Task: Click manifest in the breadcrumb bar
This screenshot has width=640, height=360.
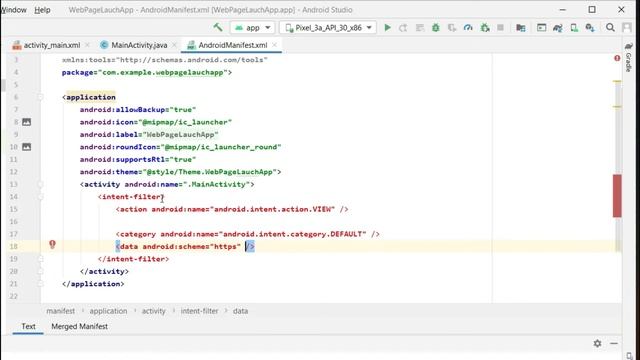Action: pos(60,311)
